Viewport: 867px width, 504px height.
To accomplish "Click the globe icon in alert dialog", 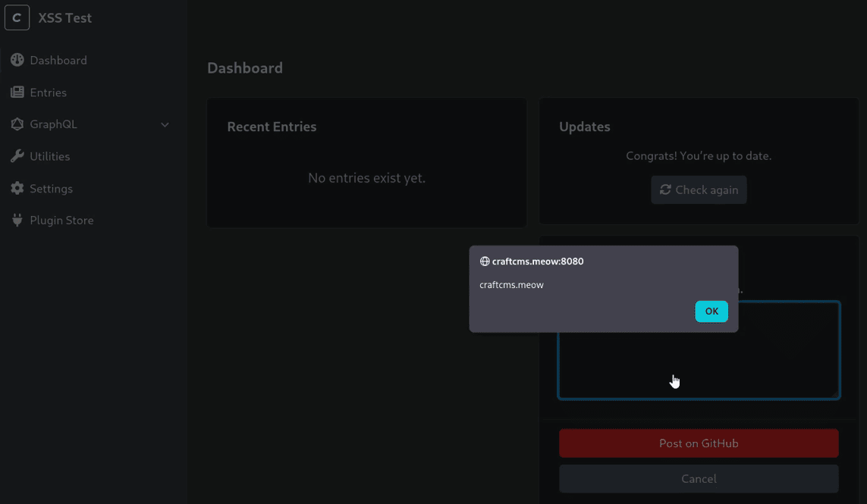I will 485,261.
